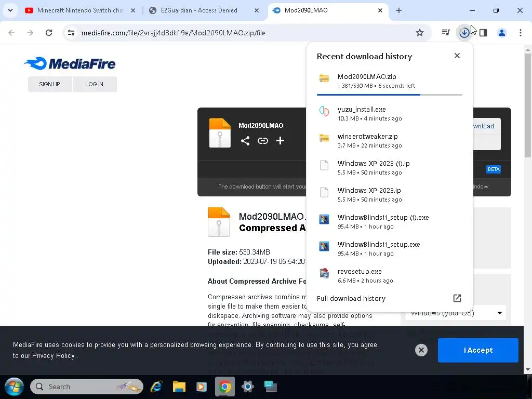The width and height of the screenshot is (532, 399).
Task: Click the I Accept cookies button
Action: pos(478,350)
